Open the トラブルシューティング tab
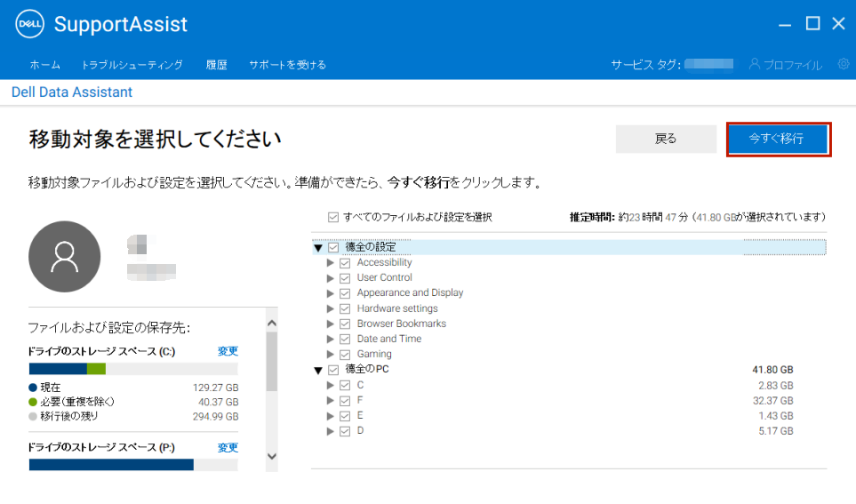This screenshot has width=856, height=504. [132, 64]
